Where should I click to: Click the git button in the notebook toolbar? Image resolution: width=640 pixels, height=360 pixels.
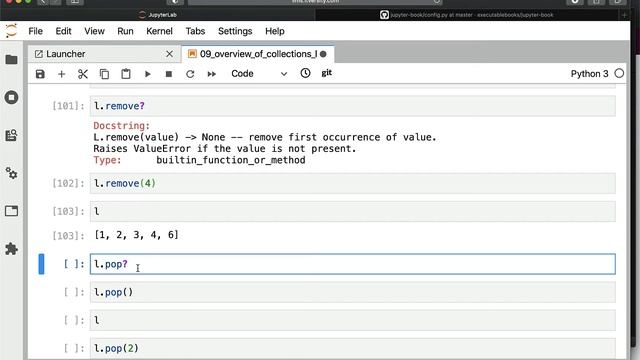(327, 73)
